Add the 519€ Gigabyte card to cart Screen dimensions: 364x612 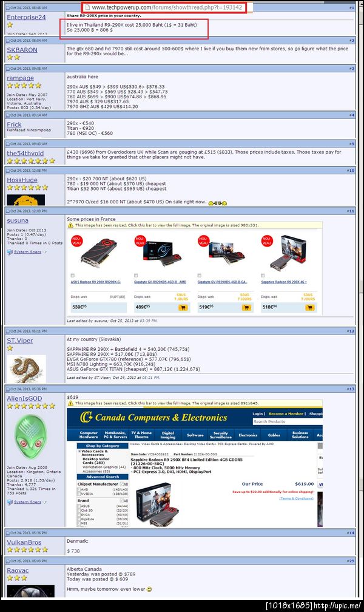246,308
